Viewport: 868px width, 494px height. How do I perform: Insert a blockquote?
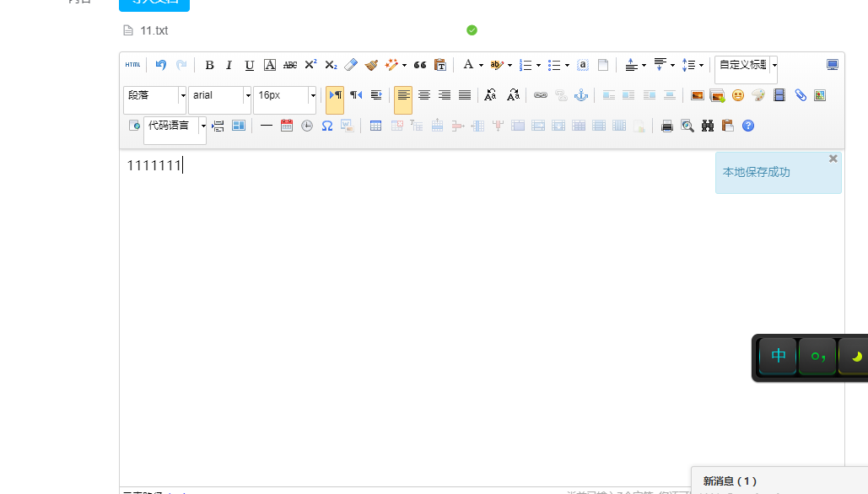pos(419,65)
